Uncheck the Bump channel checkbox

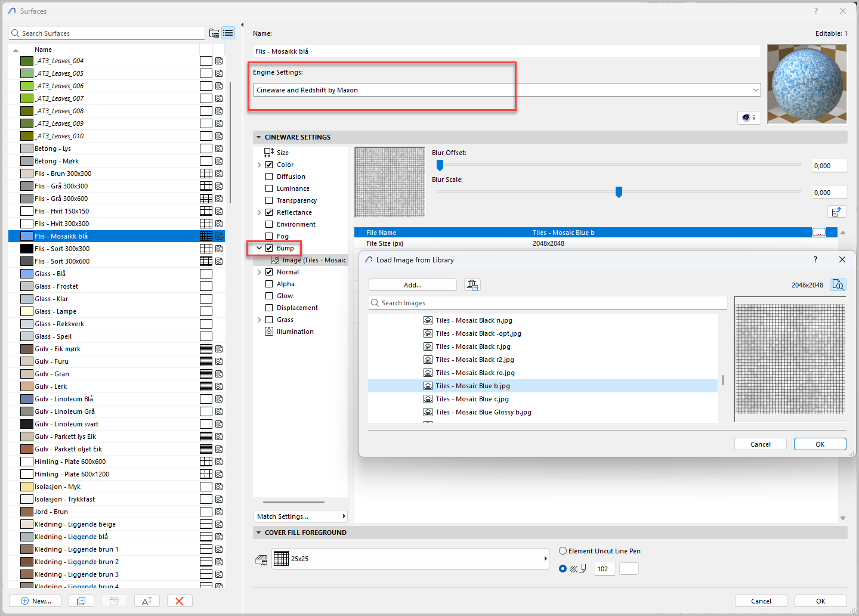click(269, 248)
